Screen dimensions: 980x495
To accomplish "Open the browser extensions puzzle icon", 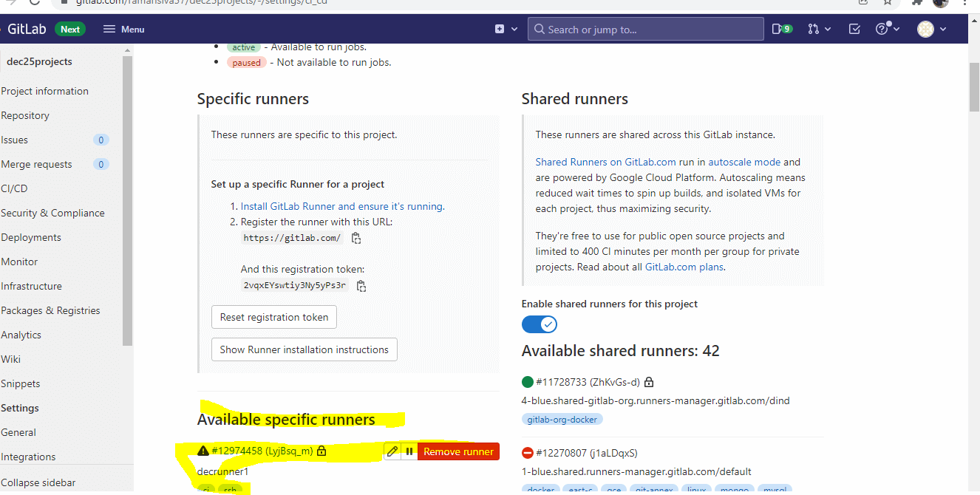I will pos(917,2).
